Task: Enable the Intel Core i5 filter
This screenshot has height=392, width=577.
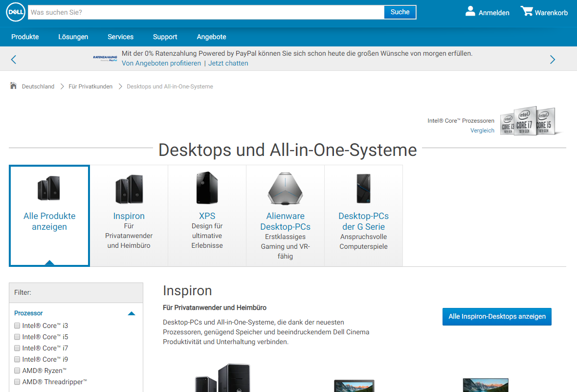Action: 17,337
